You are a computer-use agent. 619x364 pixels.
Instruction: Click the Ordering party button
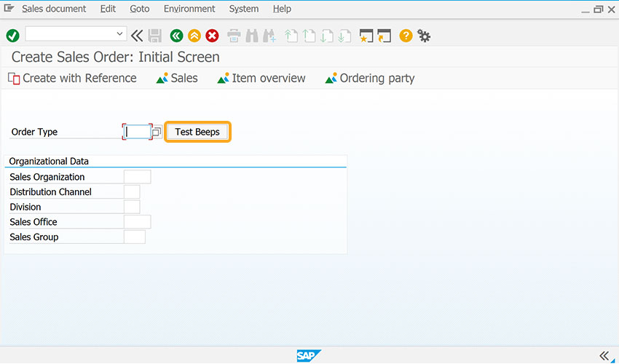pyautogui.click(x=370, y=78)
